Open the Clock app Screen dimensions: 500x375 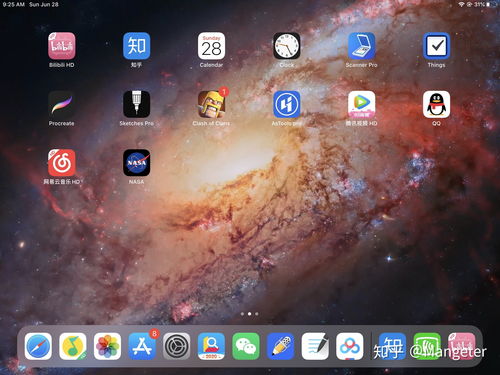click(x=287, y=46)
